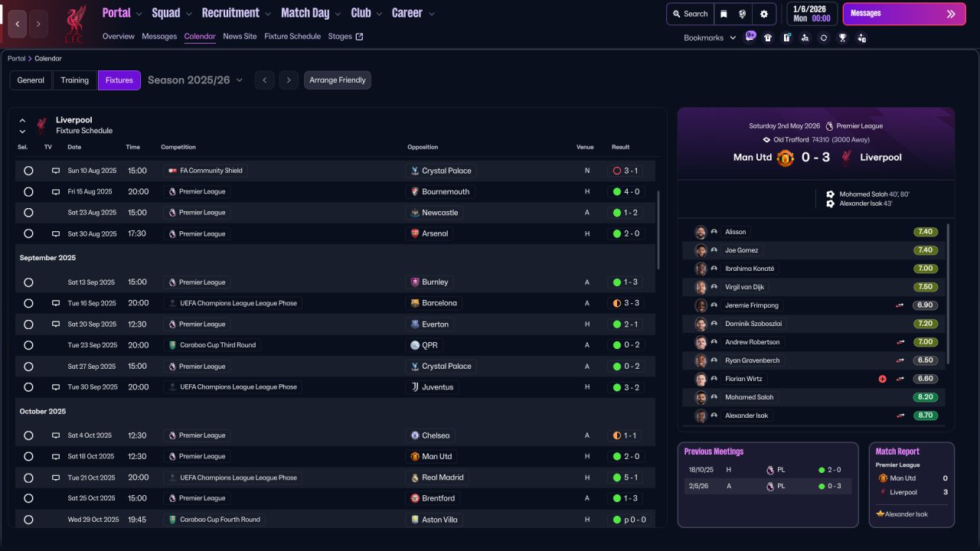980x551 pixels.
Task: Open the 9+ notifications chat icon
Action: click(750, 37)
